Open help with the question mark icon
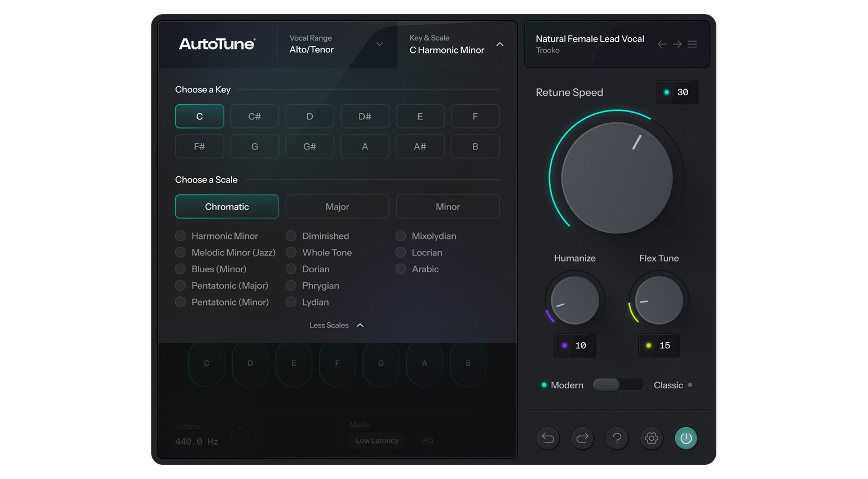This screenshot has width=868, height=479. [x=617, y=438]
